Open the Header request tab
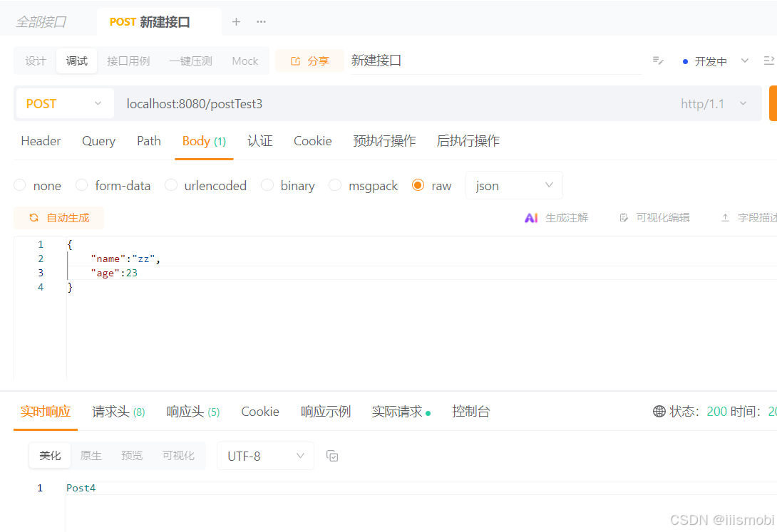This screenshot has height=532, width=777. coord(41,141)
